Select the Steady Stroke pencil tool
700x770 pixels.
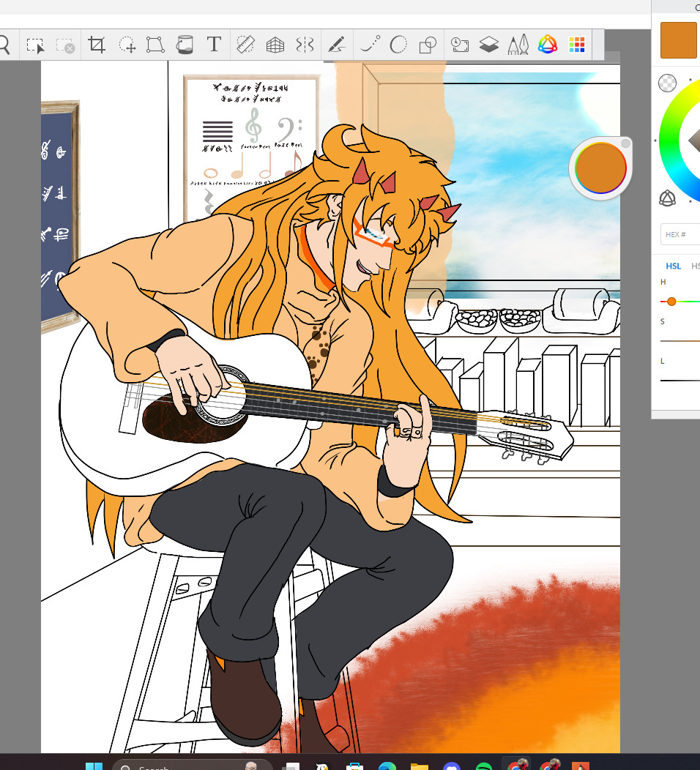pyautogui.click(x=337, y=45)
